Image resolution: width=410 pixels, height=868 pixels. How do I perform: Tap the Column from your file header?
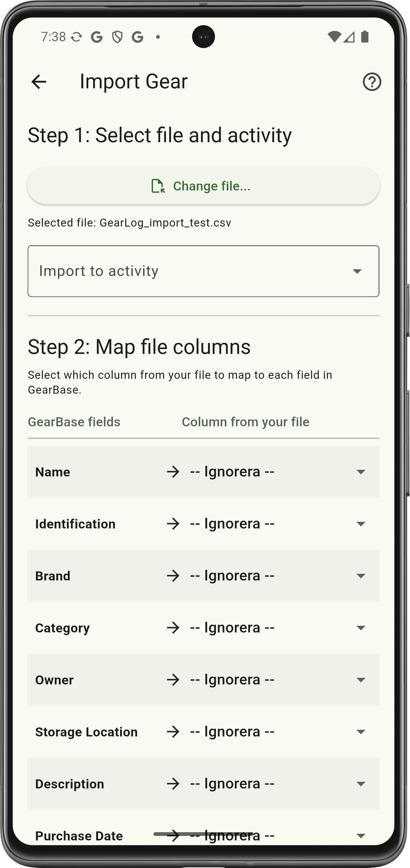pos(245,422)
